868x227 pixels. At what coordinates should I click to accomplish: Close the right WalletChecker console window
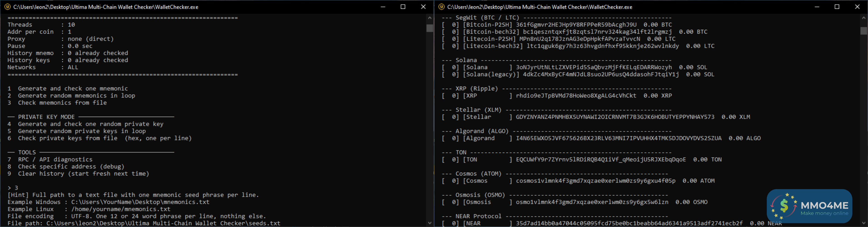857,7
